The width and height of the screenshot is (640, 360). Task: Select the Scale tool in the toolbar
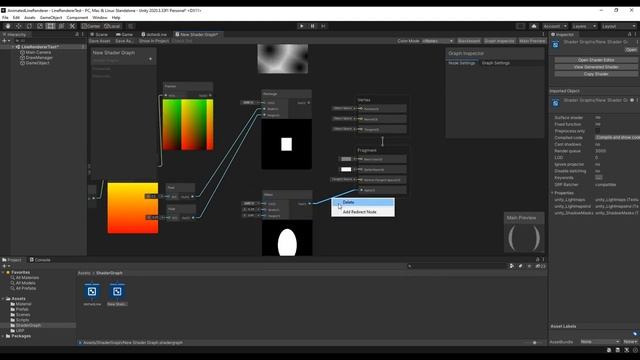point(40,26)
